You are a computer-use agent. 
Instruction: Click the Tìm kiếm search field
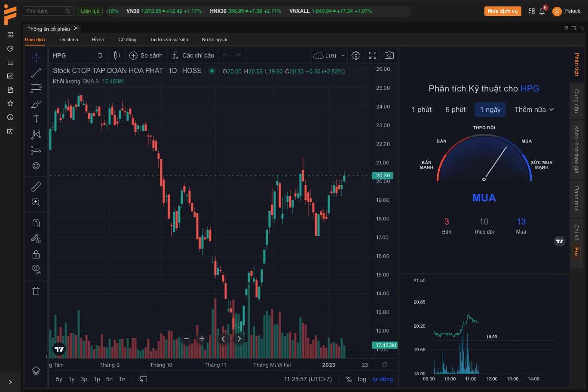tap(45, 11)
